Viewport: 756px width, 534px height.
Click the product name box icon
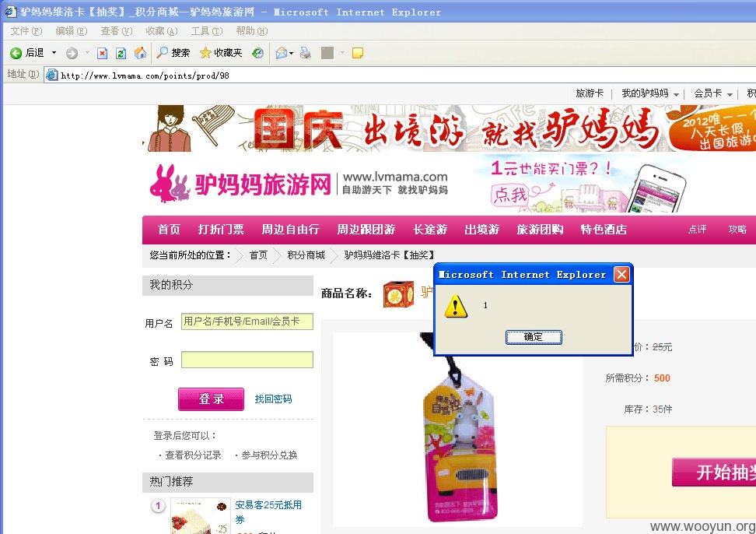[x=398, y=294]
